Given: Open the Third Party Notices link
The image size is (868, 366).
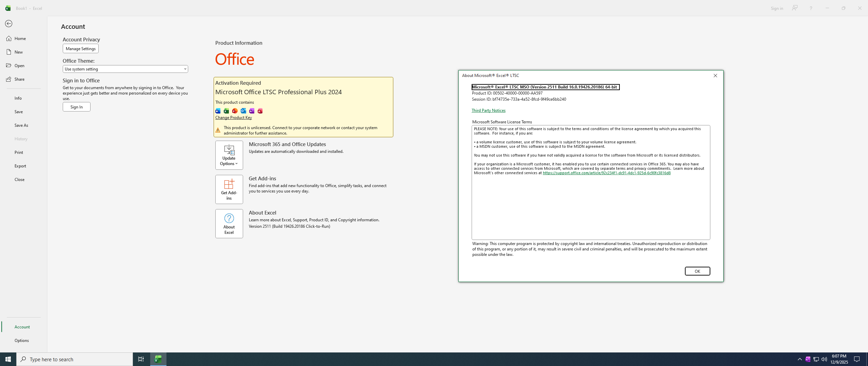Looking at the screenshot, I should tap(488, 110).
